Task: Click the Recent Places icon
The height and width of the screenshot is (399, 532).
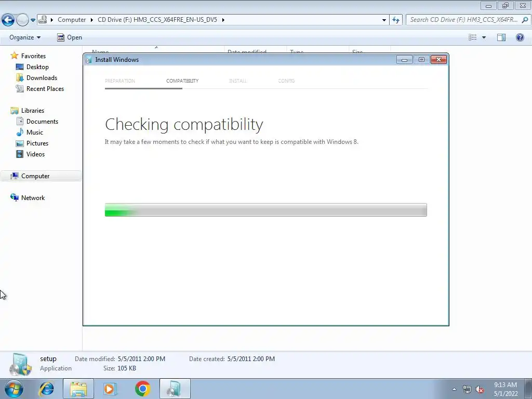Action: 20,88
